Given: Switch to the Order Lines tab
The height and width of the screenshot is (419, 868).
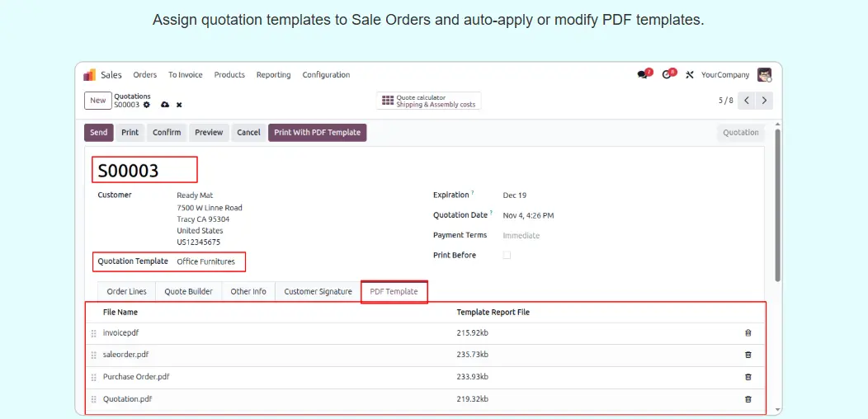Looking at the screenshot, I should 126,292.
